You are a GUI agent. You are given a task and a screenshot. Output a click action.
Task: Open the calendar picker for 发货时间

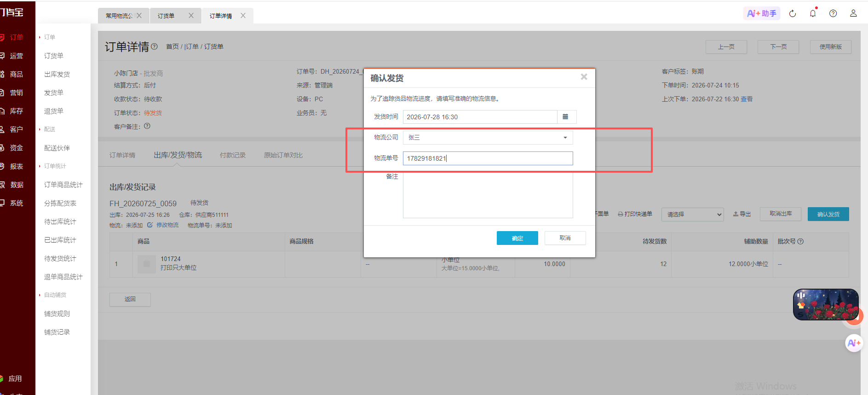[x=566, y=117]
